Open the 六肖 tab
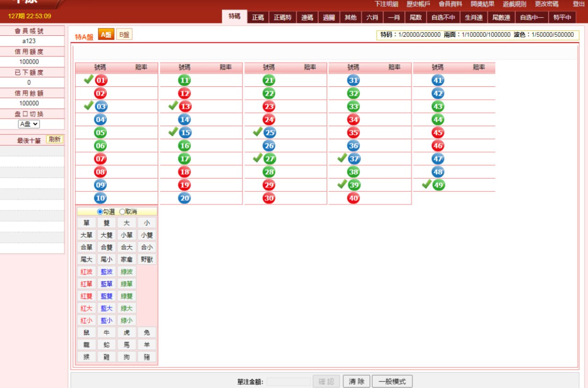Screen dimensions: 588x388 point(372,17)
